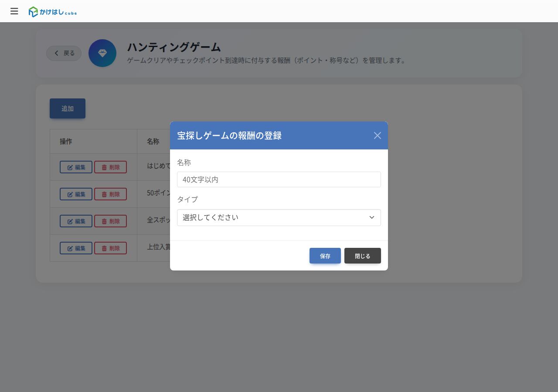This screenshot has height=392, width=558.
Task: Edit the row starting with 50ポイン
Action: tap(76, 194)
